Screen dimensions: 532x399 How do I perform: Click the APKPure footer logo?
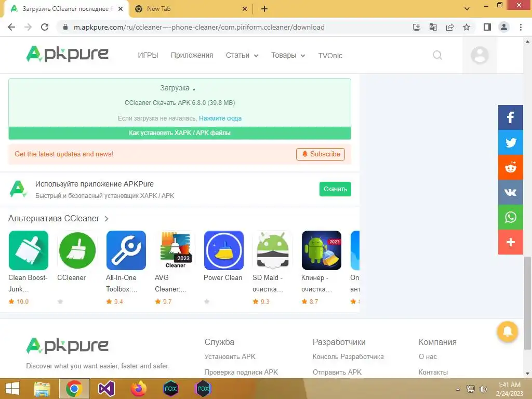pyautogui.click(x=67, y=345)
